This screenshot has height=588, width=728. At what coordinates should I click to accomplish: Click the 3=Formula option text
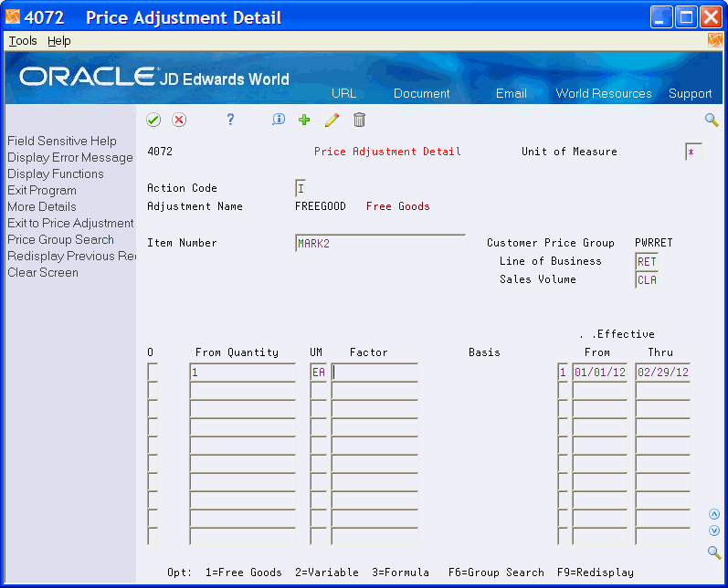pyautogui.click(x=400, y=572)
